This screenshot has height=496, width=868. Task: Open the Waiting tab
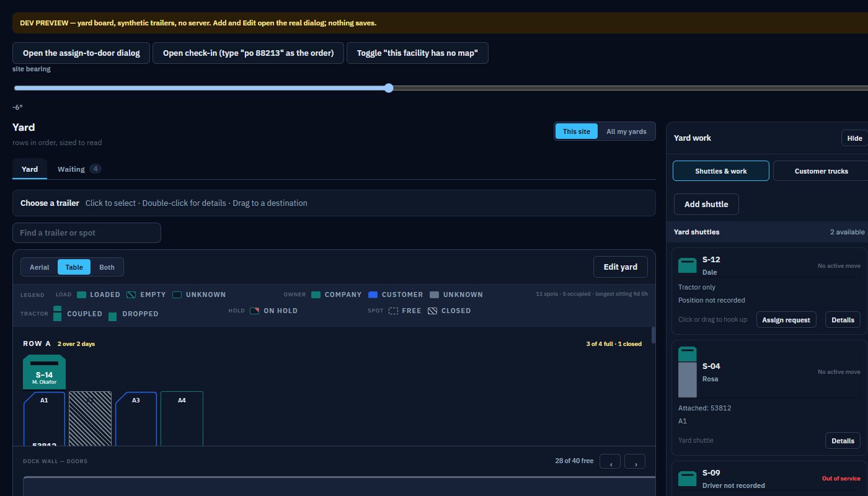click(79, 169)
